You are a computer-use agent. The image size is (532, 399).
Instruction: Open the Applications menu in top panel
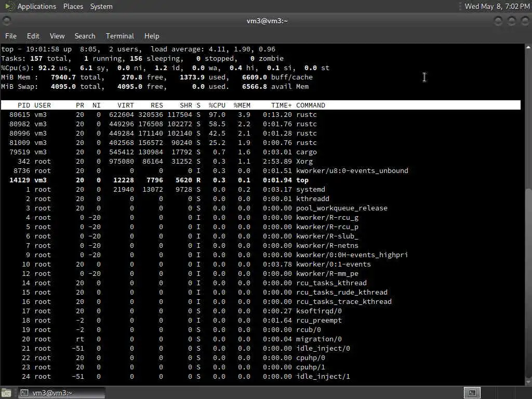coord(37,6)
